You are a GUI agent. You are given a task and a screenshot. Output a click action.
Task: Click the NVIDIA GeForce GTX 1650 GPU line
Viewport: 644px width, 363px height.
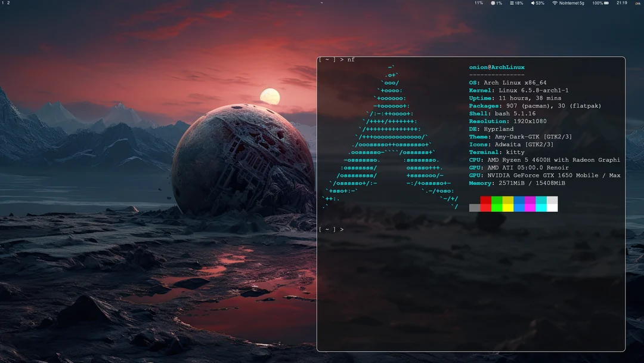(x=544, y=175)
